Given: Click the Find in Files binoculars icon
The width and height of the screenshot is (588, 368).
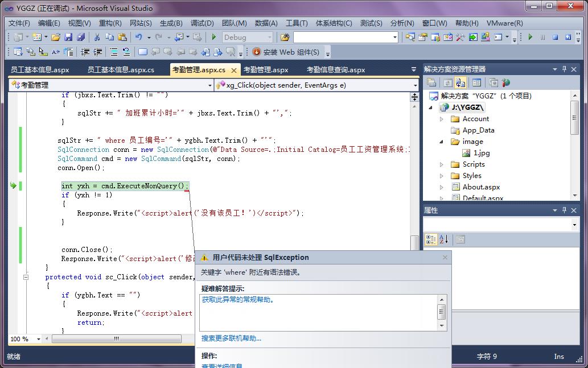Looking at the screenshot, I should click(x=285, y=37).
